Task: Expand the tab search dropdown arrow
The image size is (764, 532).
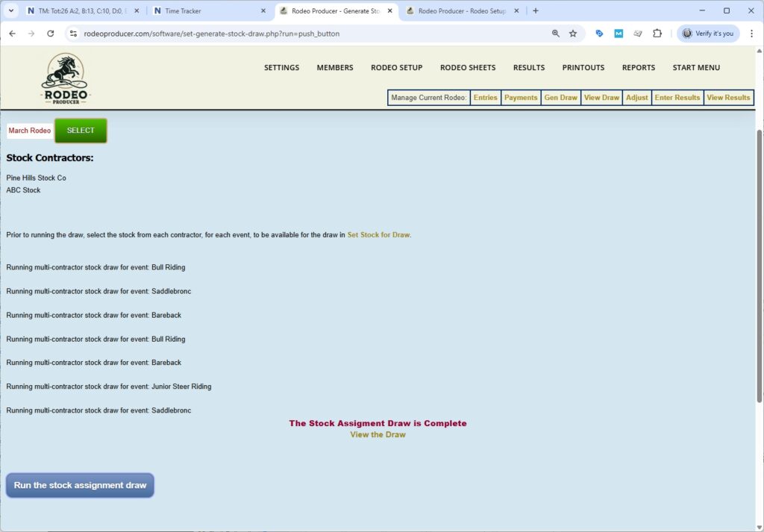Action: (x=11, y=11)
